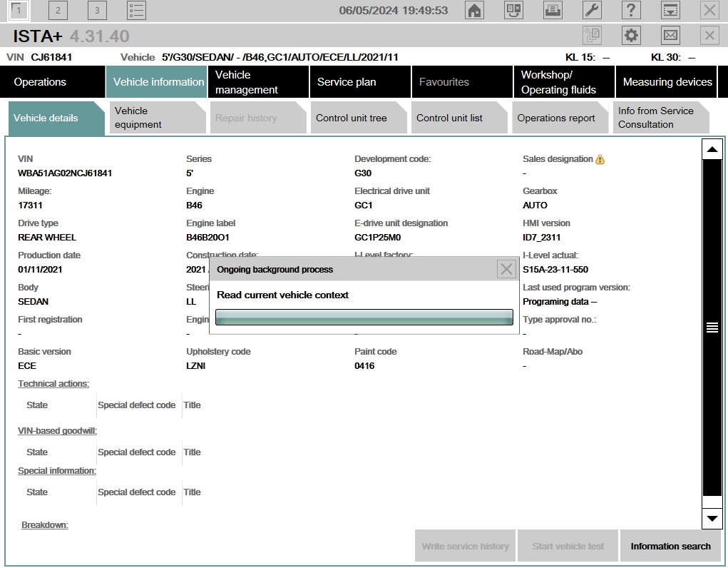728x568 pixels.
Task: Click E-drive designation GC1P25M0
Action: point(377,238)
